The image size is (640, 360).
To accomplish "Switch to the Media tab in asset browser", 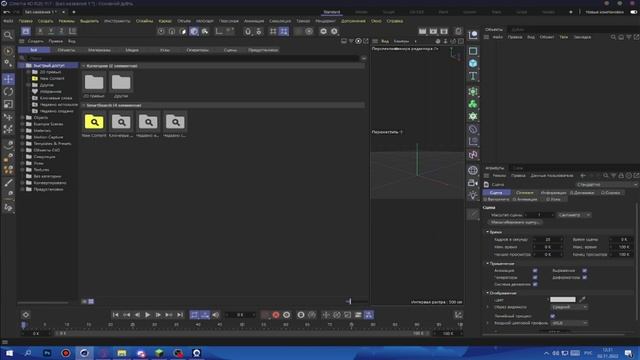I will (x=132, y=50).
